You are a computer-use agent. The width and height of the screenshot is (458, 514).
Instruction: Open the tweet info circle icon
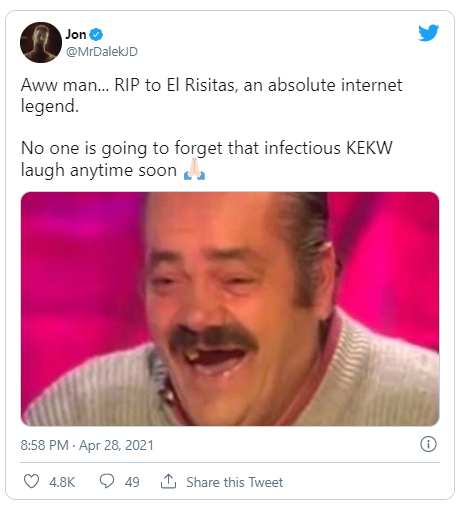(x=428, y=444)
